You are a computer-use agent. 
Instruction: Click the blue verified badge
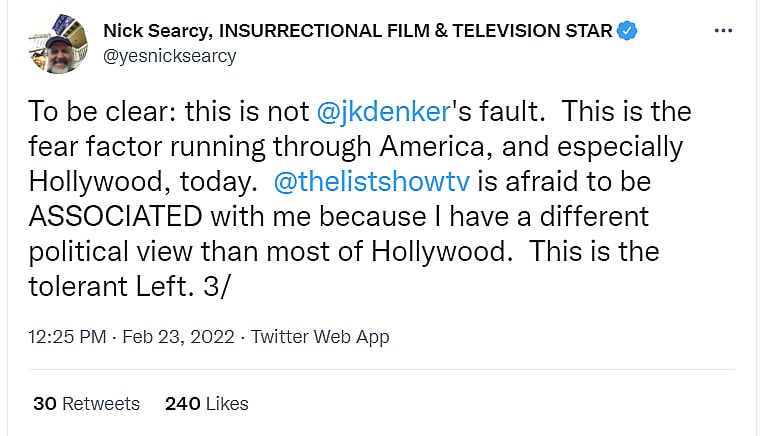(627, 31)
